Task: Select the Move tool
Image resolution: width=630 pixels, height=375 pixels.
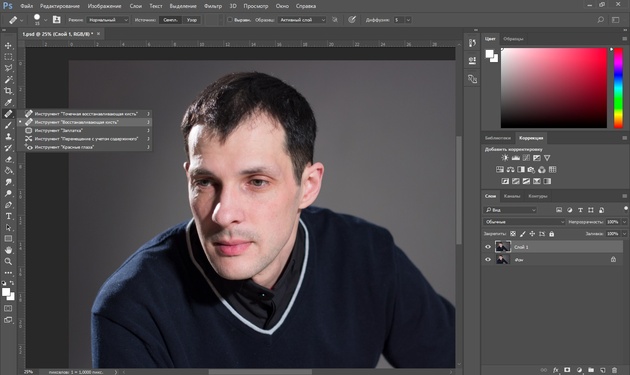Action: click(x=8, y=45)
